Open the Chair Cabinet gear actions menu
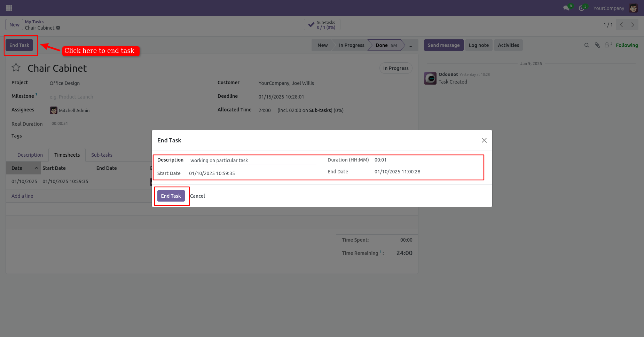This screenshot has width=644, height=337. coord(58,28)
